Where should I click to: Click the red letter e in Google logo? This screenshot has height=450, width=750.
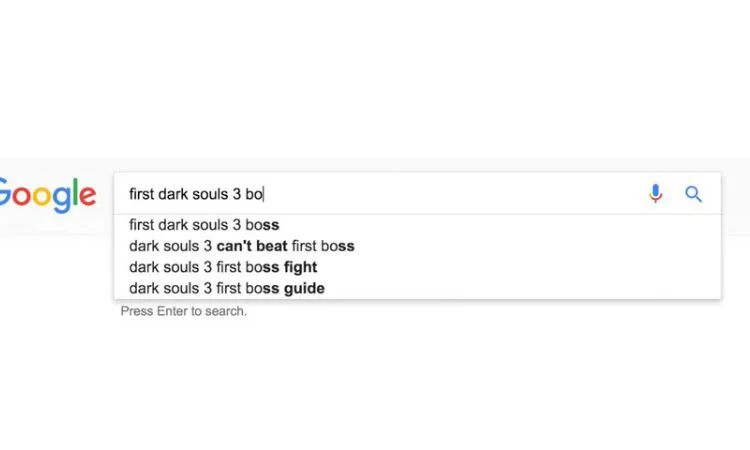pos(87,197)
